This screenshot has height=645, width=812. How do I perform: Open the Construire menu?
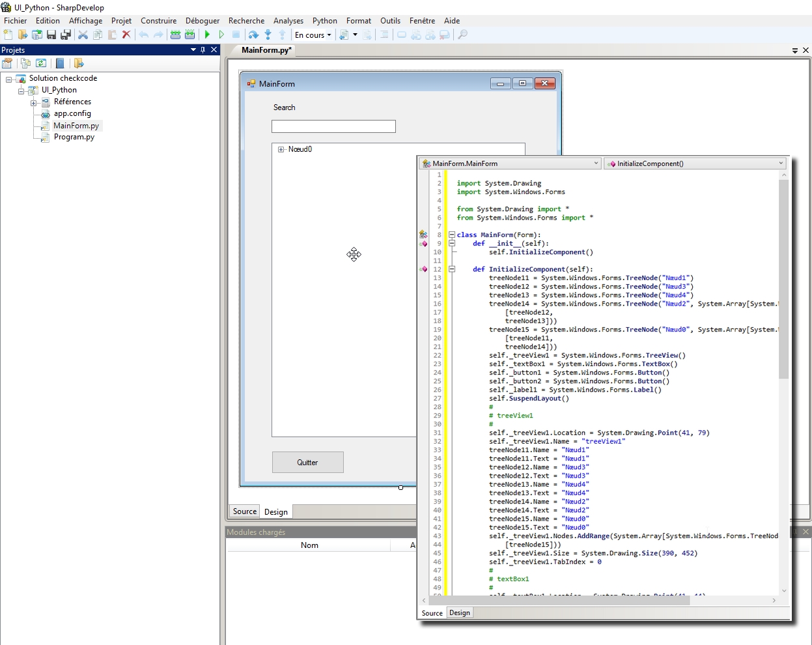(x=159, y=21)
